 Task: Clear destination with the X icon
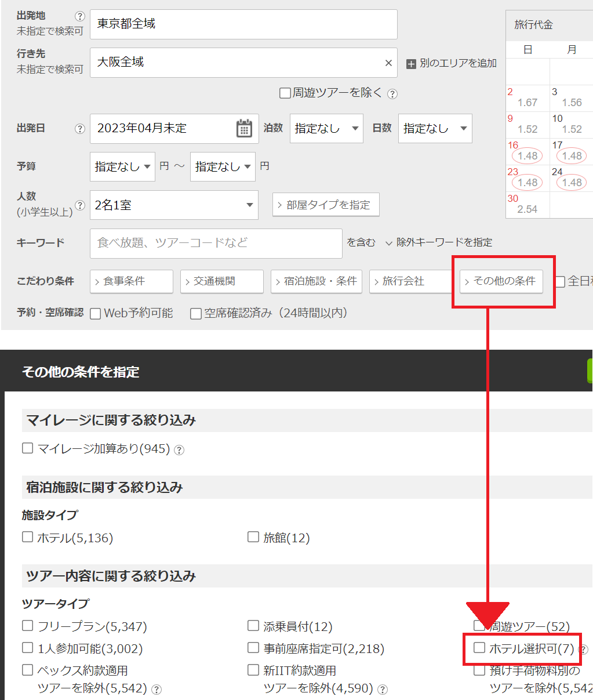click(388, 63)
